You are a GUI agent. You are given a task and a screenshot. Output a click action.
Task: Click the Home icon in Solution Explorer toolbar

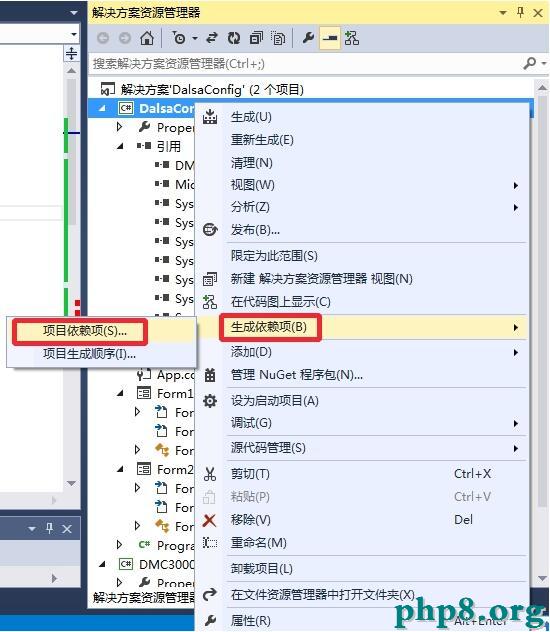(x=147, y=38)
